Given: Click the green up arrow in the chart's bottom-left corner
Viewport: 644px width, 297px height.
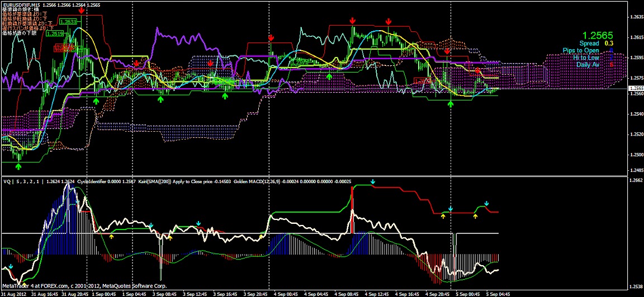Looking at the screenshot, I should click(x=18, y=166).
